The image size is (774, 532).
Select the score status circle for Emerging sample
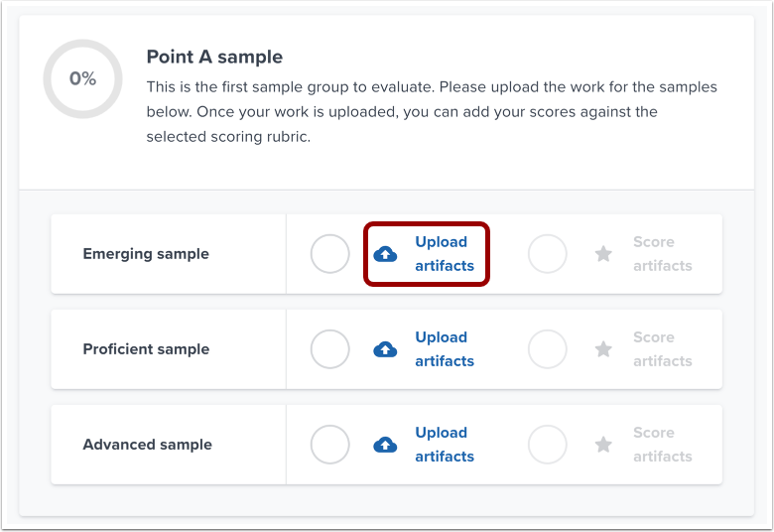click(547, 254)
